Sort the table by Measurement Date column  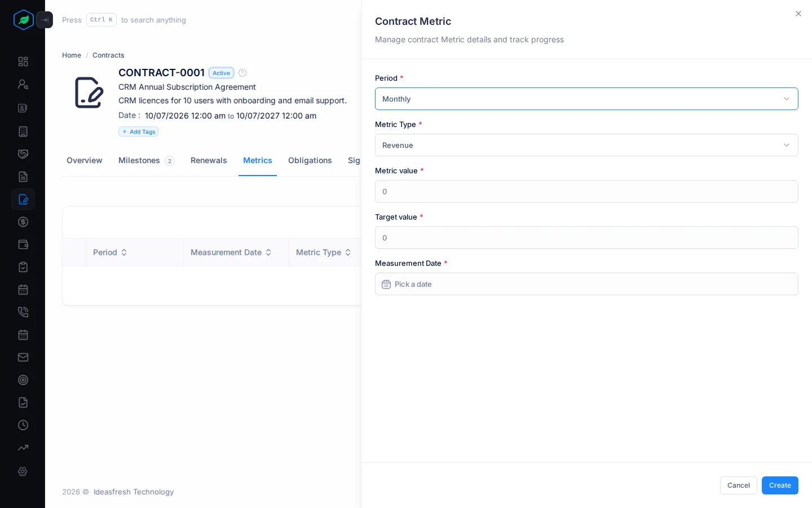click(x=231, y=252)
